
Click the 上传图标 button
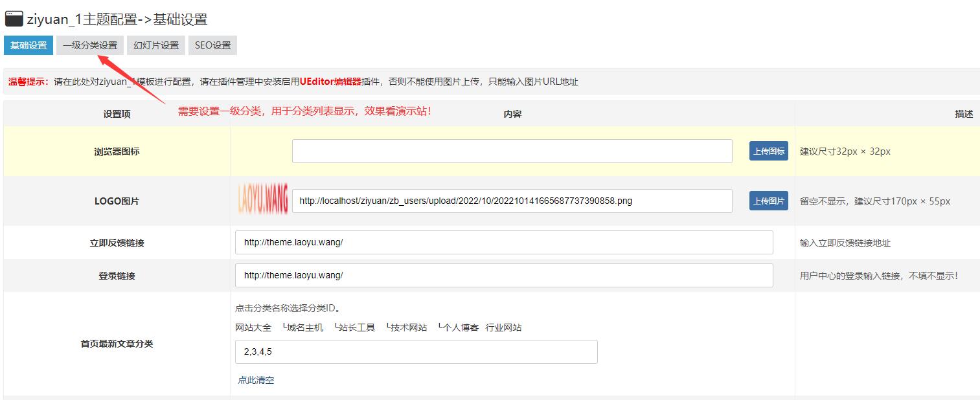click(768, 151)
